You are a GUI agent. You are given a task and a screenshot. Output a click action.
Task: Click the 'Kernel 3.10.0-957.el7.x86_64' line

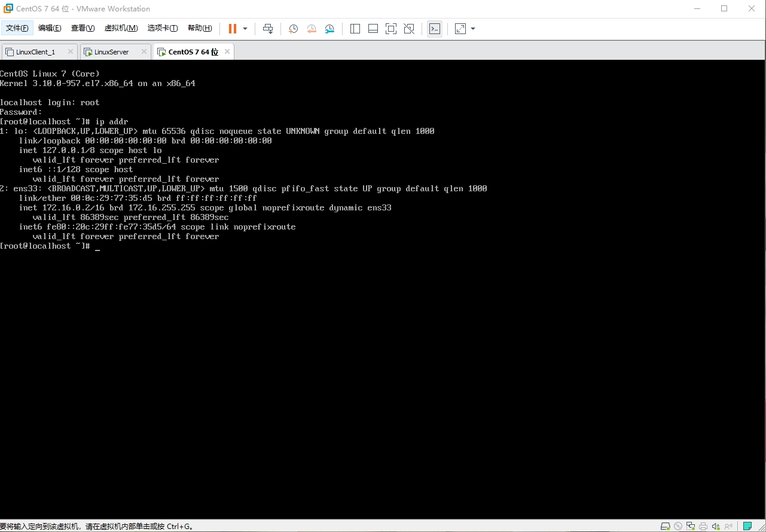pos(97,83)
